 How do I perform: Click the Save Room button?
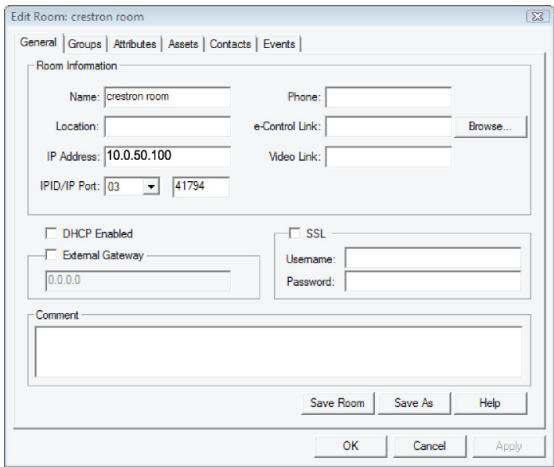338,403
